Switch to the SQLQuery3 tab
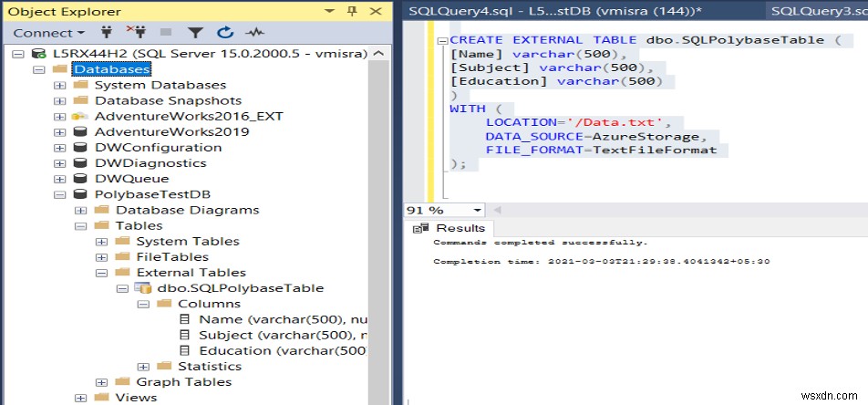868x405 pixels. tap(819, 11)
